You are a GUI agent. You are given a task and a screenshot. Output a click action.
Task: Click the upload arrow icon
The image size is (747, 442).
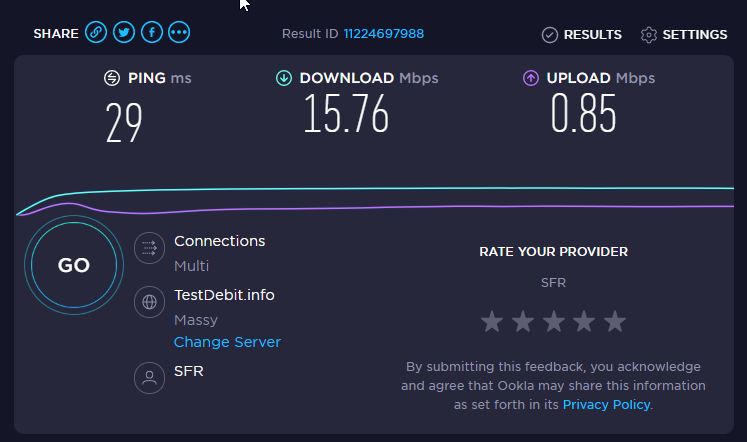point(530,78)
